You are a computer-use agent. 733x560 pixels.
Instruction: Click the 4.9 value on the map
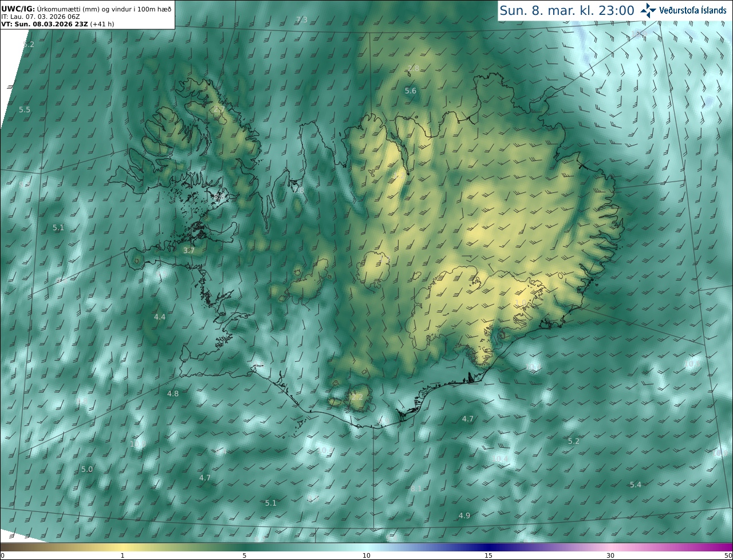point(464,515)
